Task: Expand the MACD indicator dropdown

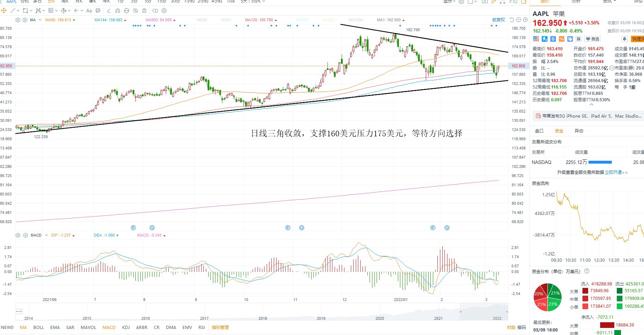Action: coord(46,235)
